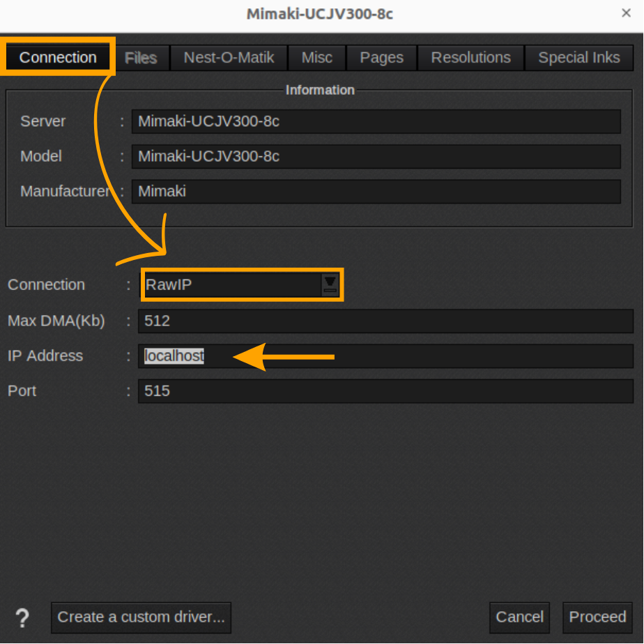Switch to the Connection tab
This screenshot has width=644, height=644.
tap(59, 57)
